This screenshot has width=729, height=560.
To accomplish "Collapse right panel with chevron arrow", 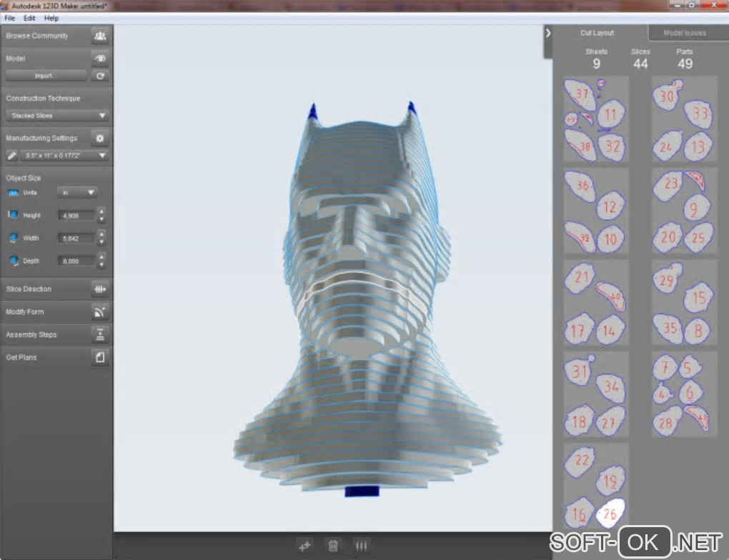I will tap(548, 33).
